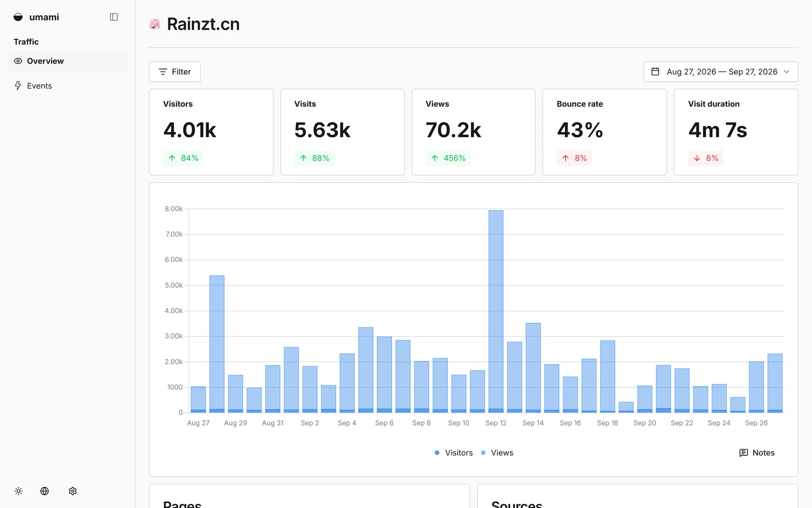812x508 pixels.
Task: Select the Visitors metric card
Action: coord(211,132)
